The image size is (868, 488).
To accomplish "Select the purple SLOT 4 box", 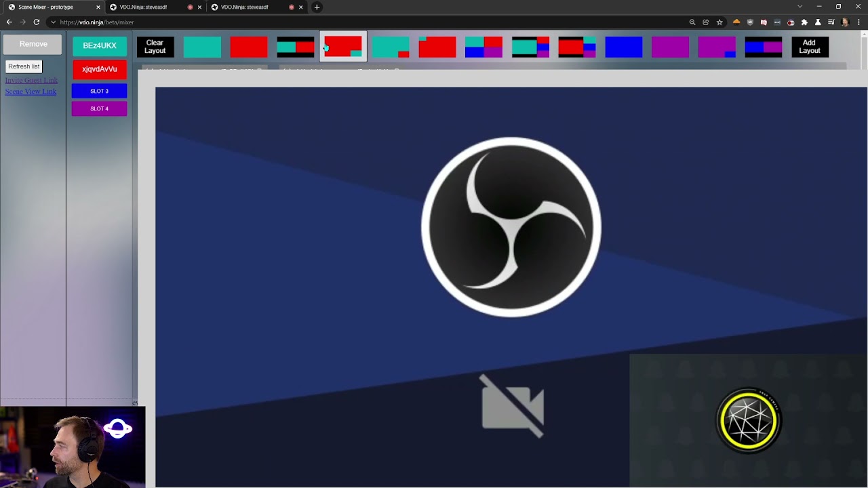I will click(x=100, y=108).
